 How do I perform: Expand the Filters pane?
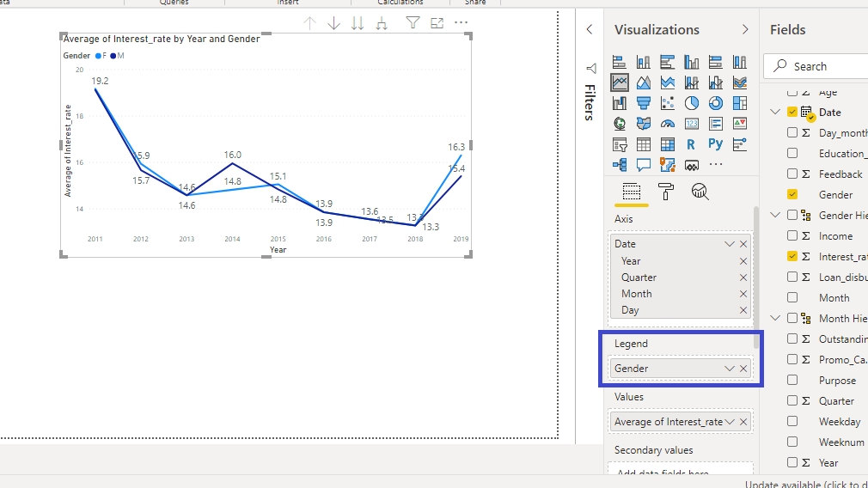pos(590,29)
